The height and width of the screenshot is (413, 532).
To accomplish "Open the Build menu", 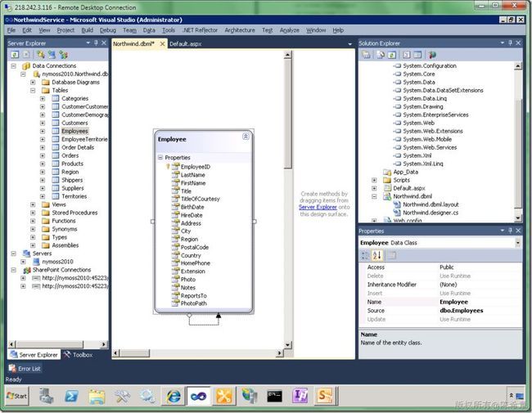I will [88, 30].
